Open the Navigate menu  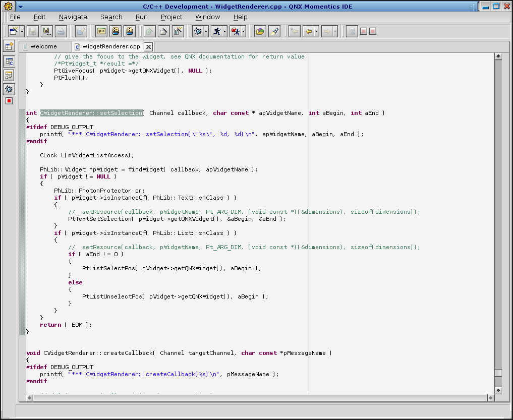(73, 17)
